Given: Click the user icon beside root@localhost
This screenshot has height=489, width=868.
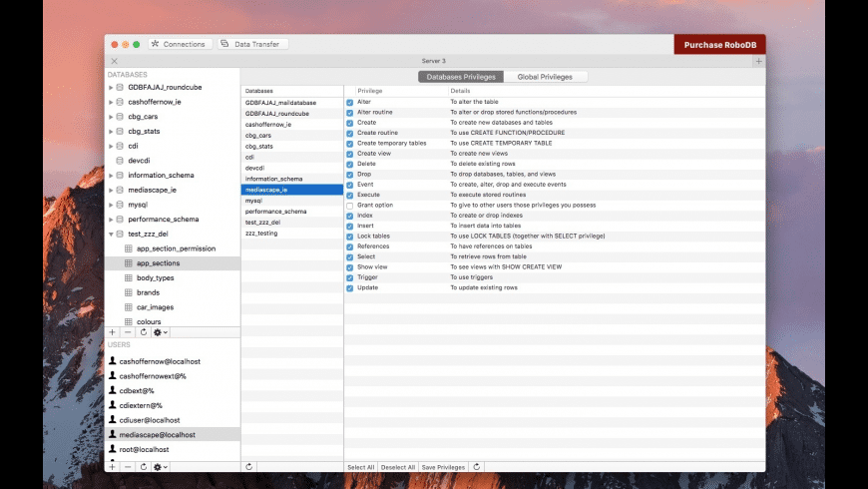Looking at the screenshot, I should [113, 449].
